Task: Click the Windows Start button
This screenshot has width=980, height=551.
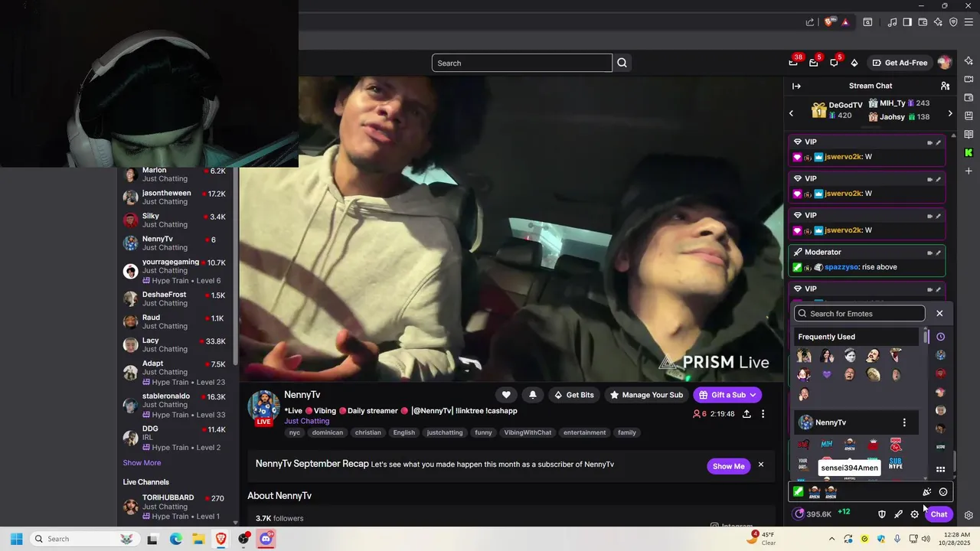Action: 17,539
